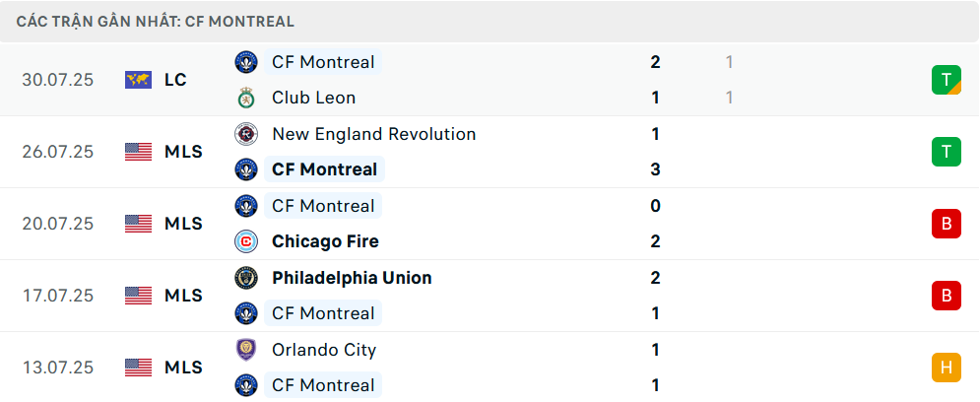Click CF Montreal crest in 30.07.25 match

click(x=245, y=62)
